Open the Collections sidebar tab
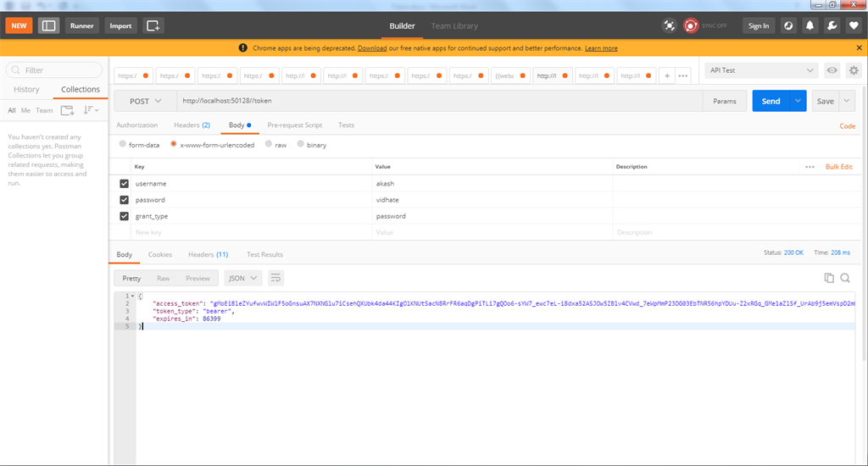This screenshot has width=868, height=466. 81,89
